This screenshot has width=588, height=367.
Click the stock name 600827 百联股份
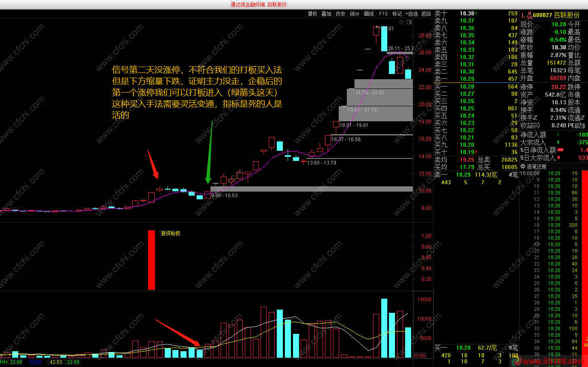556,15
